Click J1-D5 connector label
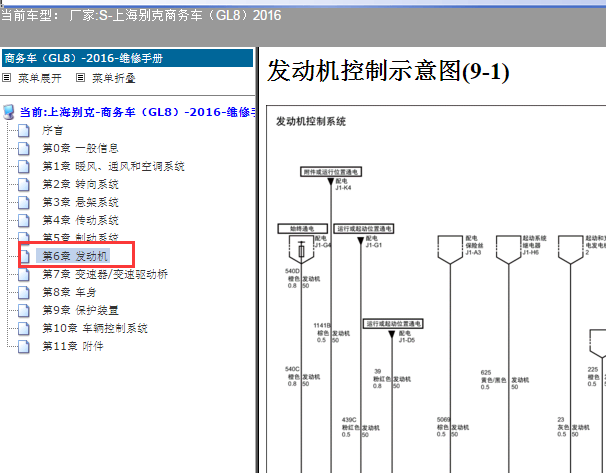 tap(407, 340)
